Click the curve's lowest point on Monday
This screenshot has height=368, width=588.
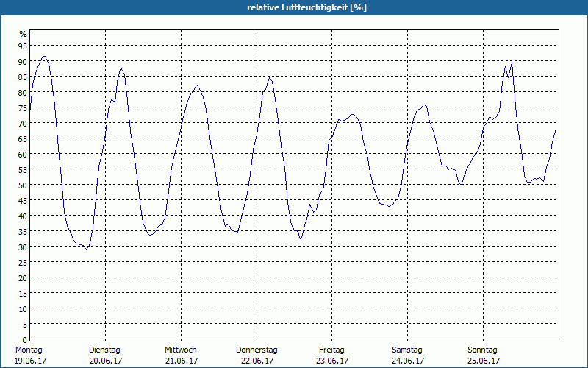(86, 249)
